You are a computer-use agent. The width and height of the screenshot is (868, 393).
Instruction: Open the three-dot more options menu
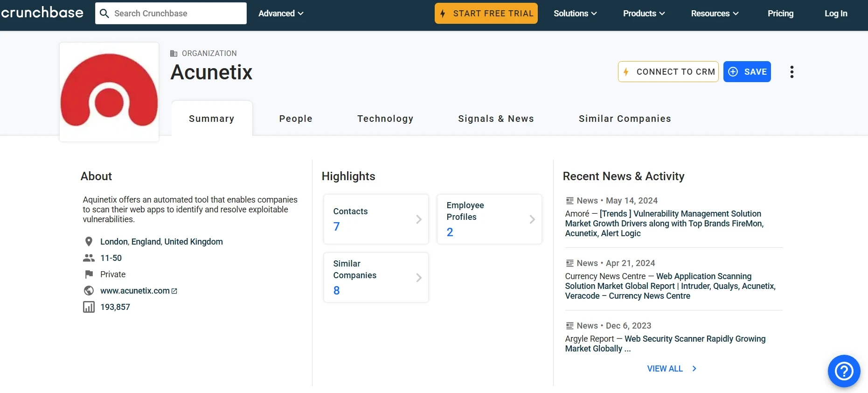[792, 72]
